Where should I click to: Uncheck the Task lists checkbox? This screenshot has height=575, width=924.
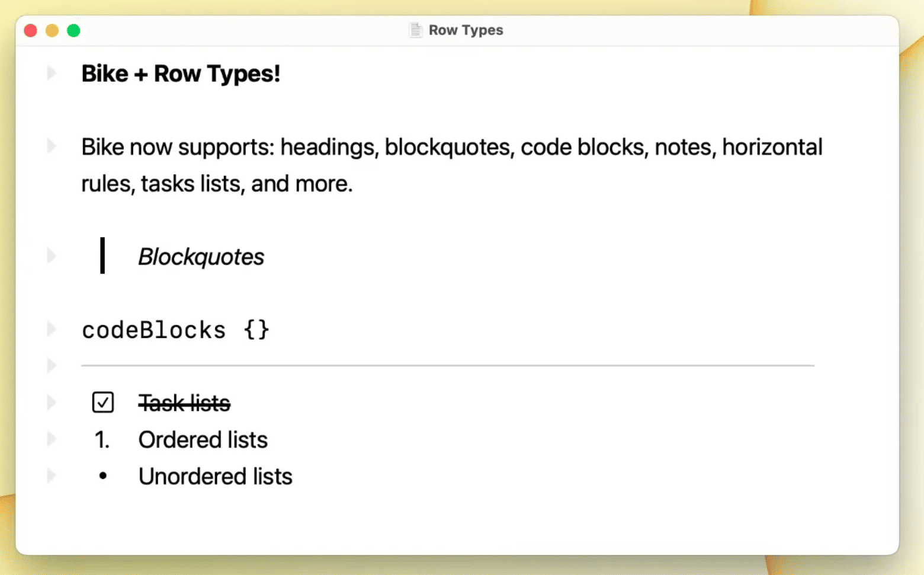(103, 402)
